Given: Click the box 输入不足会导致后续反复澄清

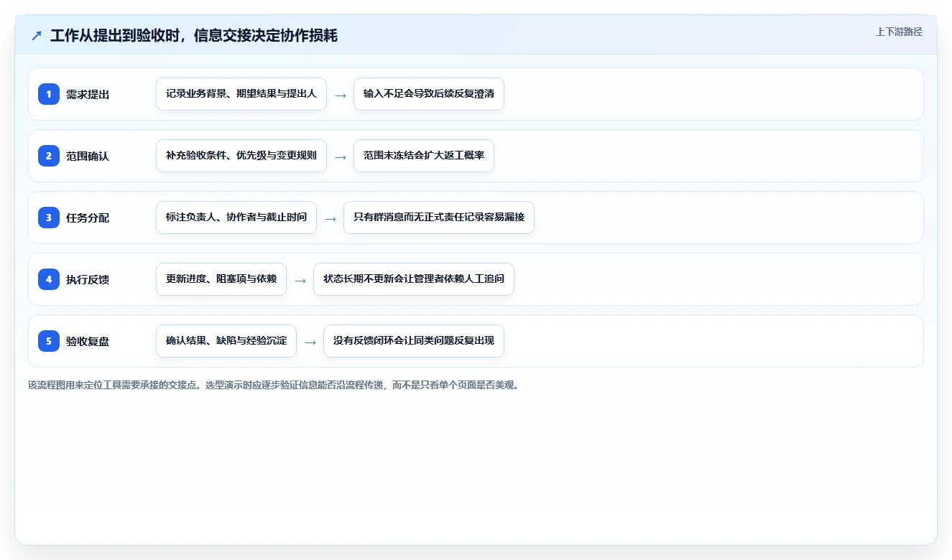Looking at the screenshot, I should tap(429, 94).
